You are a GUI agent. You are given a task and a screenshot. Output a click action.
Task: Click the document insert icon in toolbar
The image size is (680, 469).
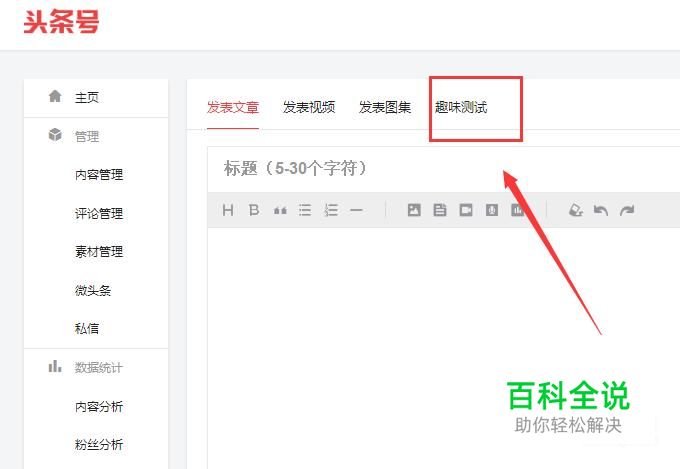(440, 210)
